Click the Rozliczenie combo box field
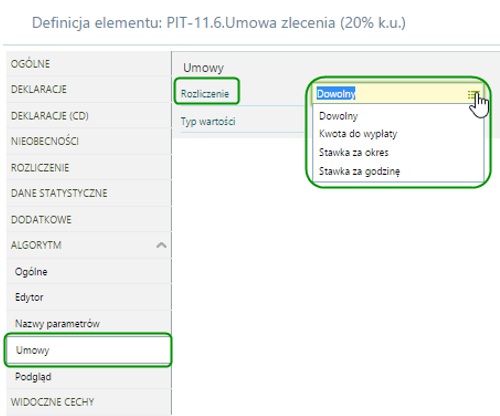 (397, 94)
